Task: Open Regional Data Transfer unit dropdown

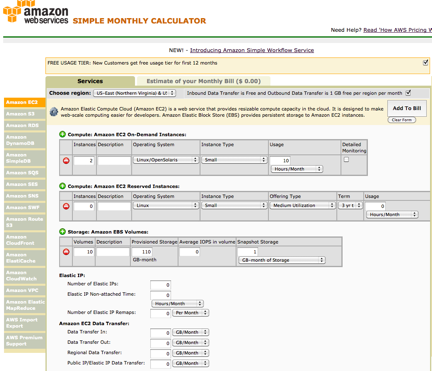Action: (x=190, y=353)
